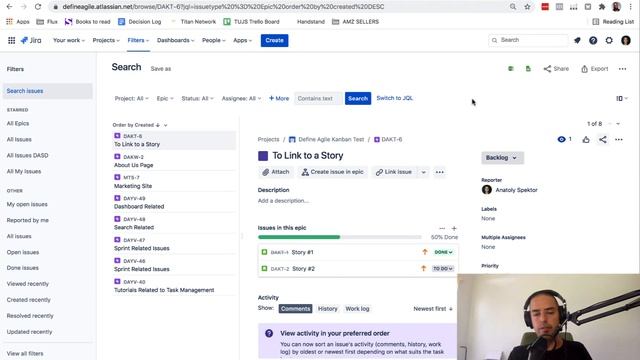Open Filters menu
Viewport: 640px width, 360px height.
(x=138, y=40)
